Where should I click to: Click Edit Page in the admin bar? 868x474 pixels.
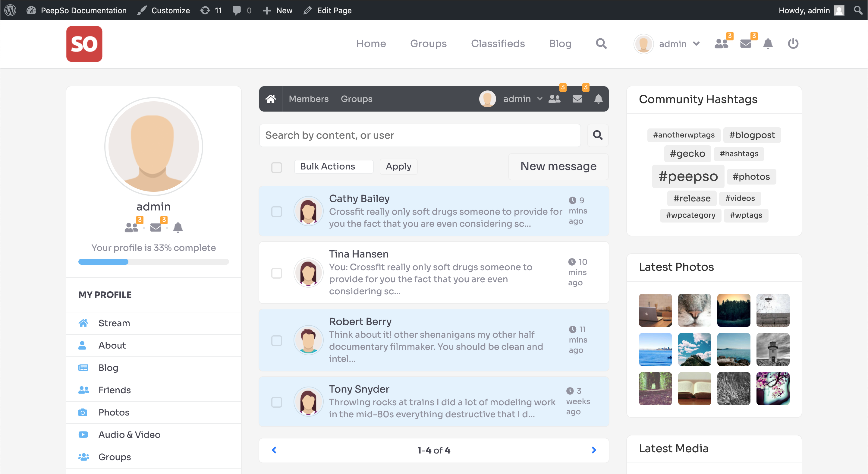[328, 11]
